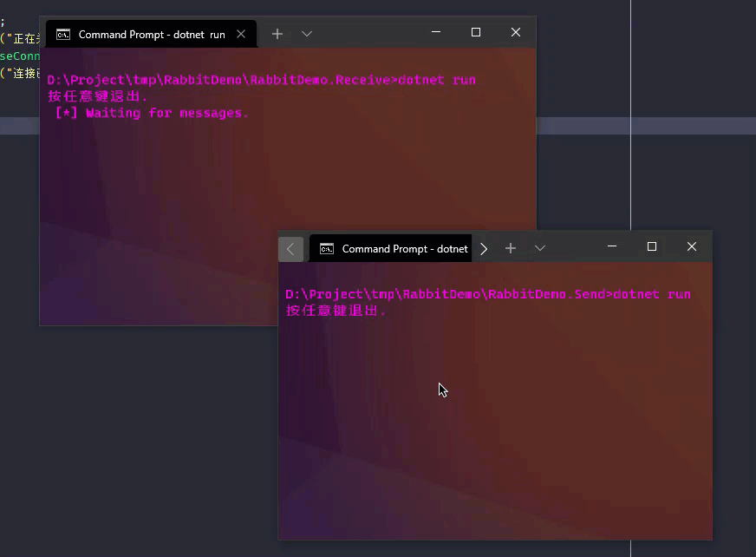Close the Send terminal window
Screen dimensions: 756x557
[692, 246]
